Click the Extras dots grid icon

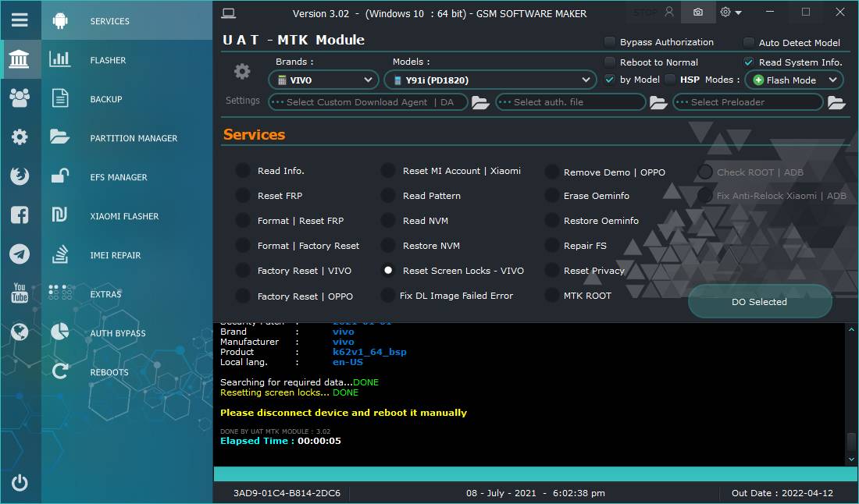coord(59,293)
